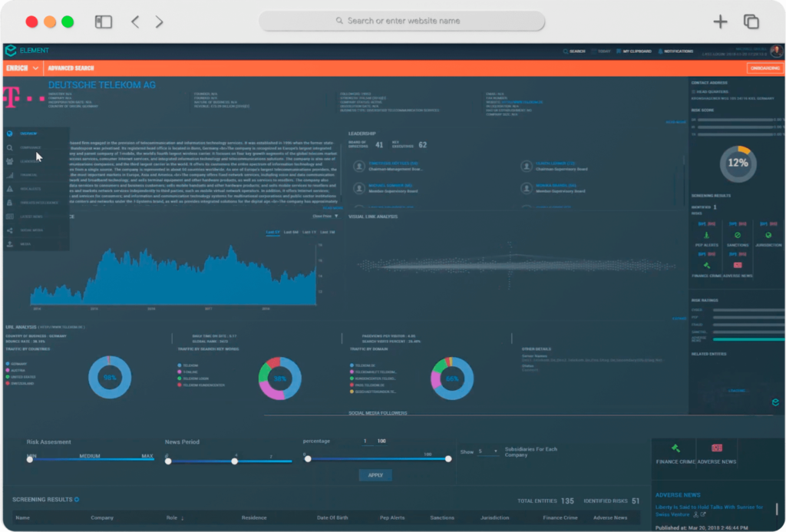786x532 pixels.
Task: Click the Apply button
Action: coord(375,475)
